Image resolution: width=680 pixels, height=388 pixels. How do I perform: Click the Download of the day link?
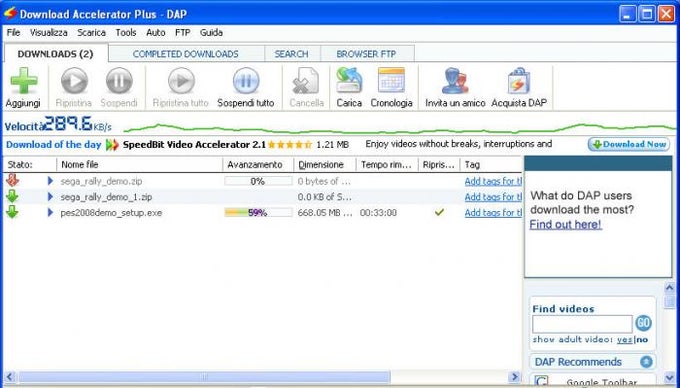pyautogui.click(x=54, y=144)
